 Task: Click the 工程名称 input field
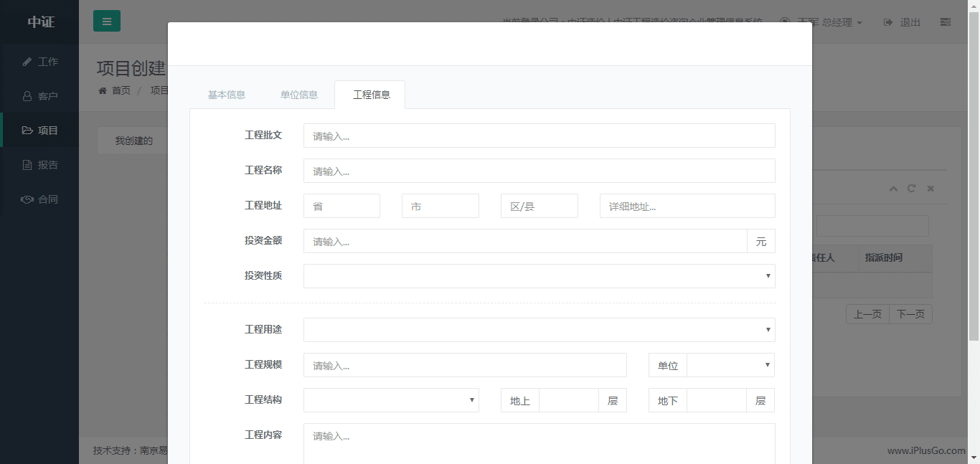539,171
